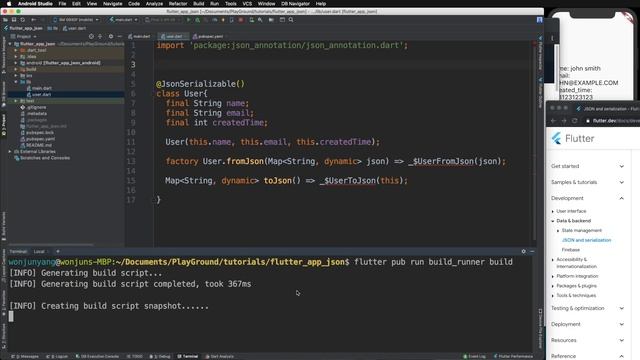Screen dimensions: 640x360
Task: Switch to the pubspec.yaml editor tab
Action: click(x=208, y=36)
